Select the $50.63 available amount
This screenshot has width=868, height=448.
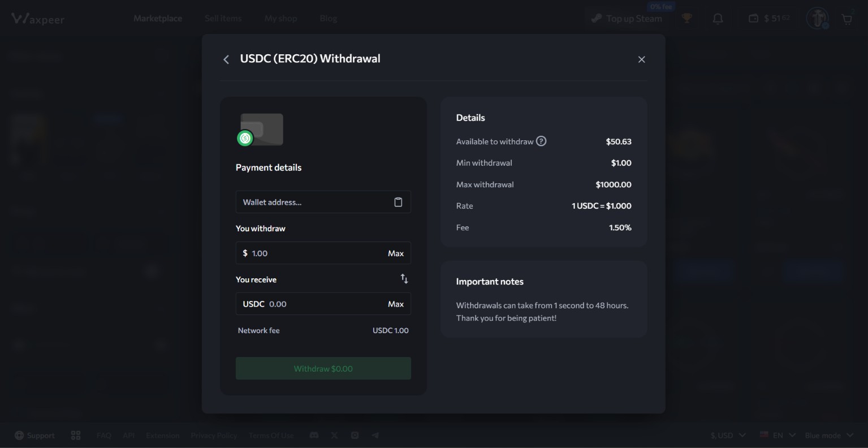[x=619, y=141]
